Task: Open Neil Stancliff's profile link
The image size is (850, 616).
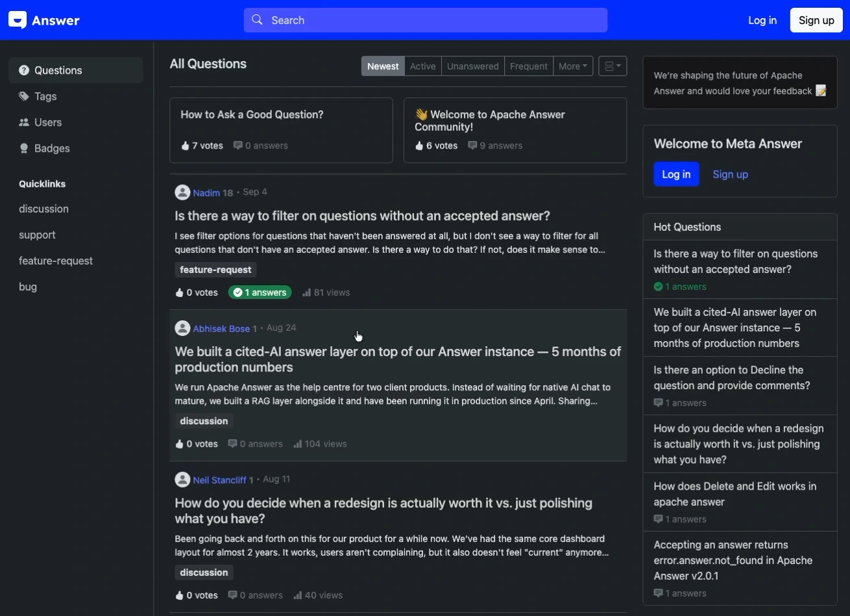Action: tap(219, 480)
